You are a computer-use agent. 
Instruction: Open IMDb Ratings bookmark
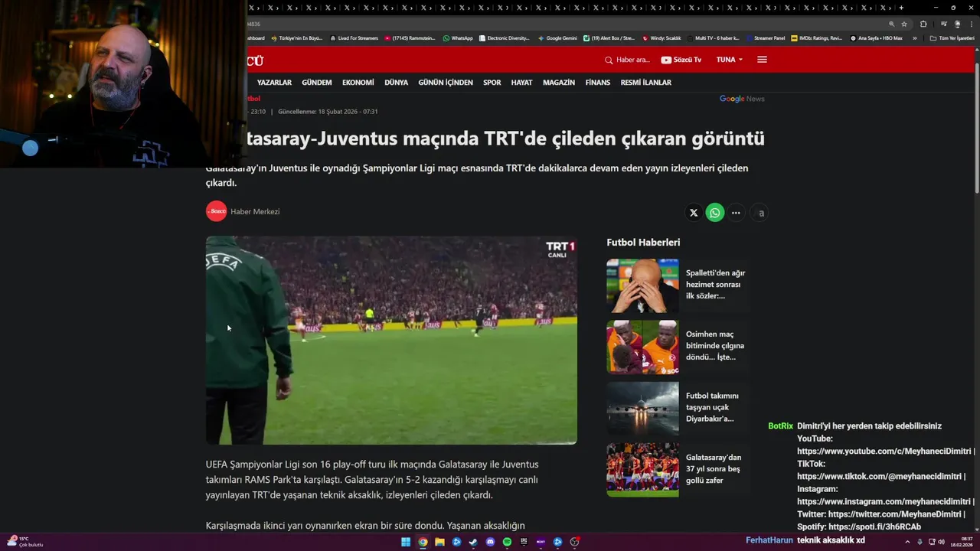[816, 37]
